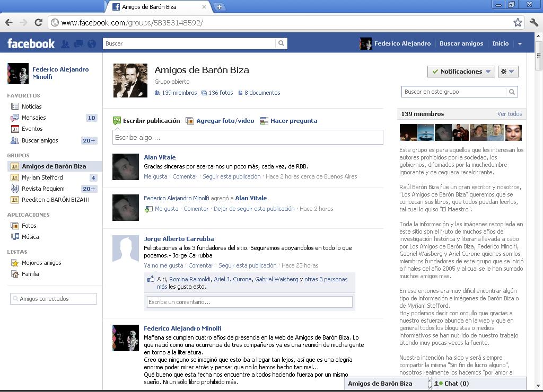543x392 pixels.
Task: Open Chrome wrench settings menu
Action: 533,22
